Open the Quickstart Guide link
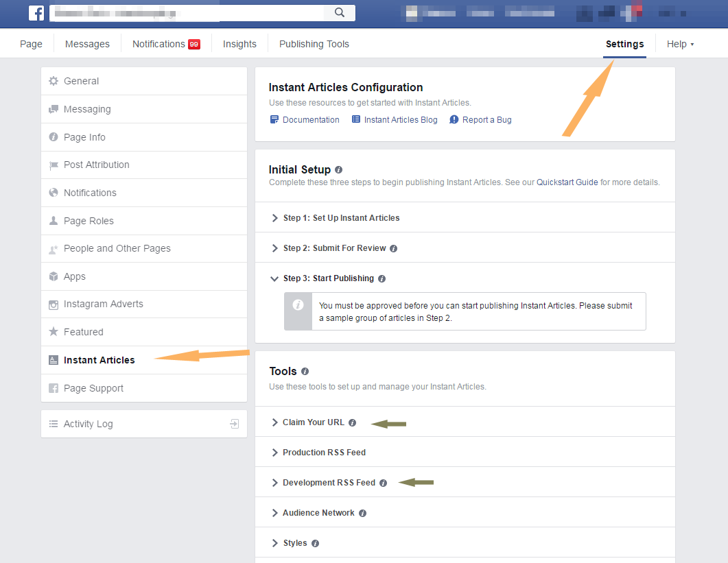 click(567, 182)
